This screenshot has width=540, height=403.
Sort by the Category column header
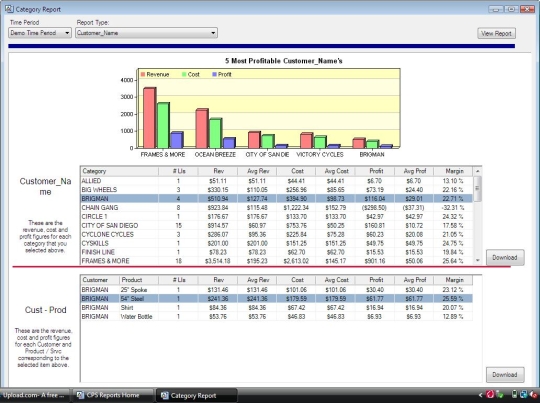click(x=119, y=171)
